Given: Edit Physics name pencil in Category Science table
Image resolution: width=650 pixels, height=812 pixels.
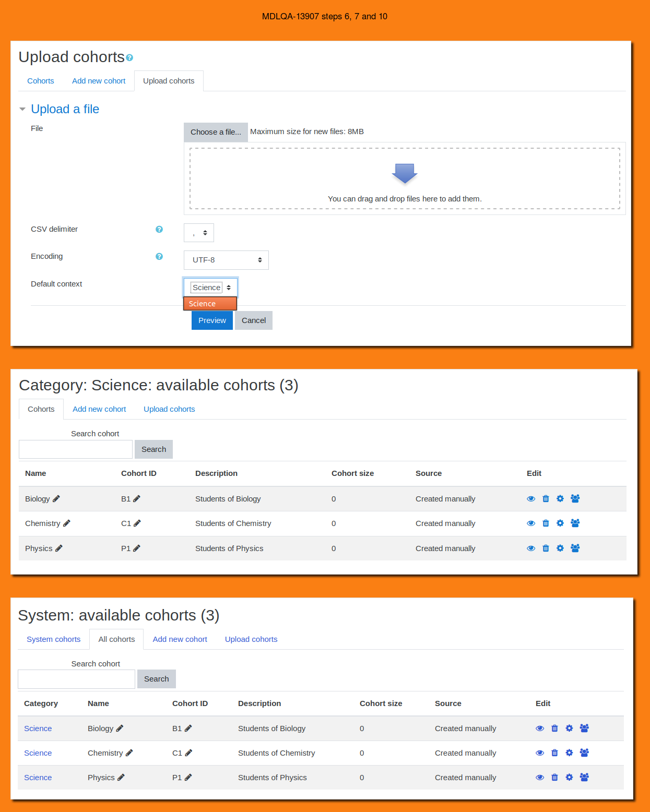Looking at the screenshot, I should tap(59, 548).
